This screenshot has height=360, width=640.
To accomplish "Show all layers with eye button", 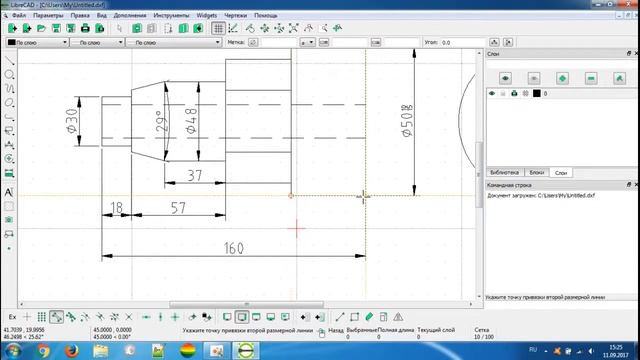I will (505, 78).
